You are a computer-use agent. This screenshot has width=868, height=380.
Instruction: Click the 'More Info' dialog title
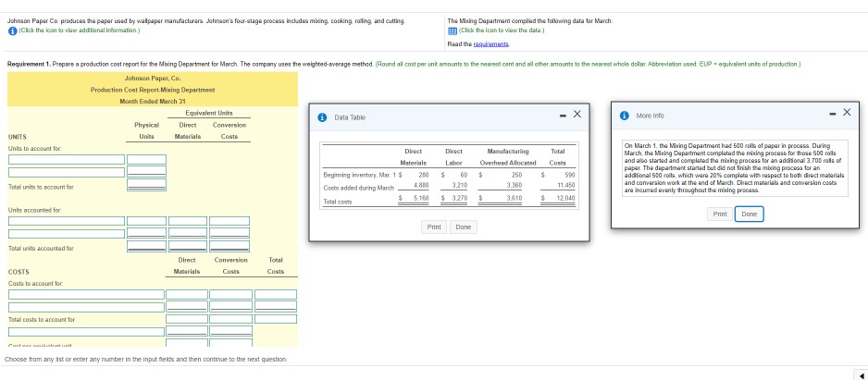click(650, 116)
